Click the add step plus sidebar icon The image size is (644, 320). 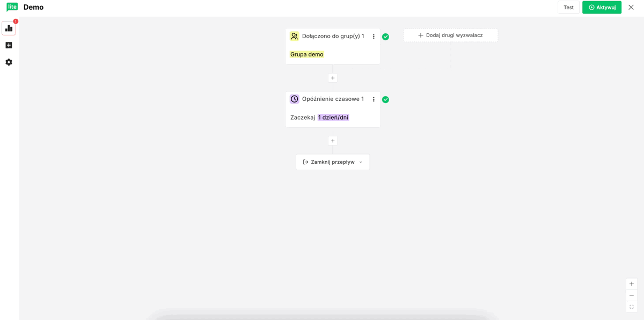click(x=9, y=45)
